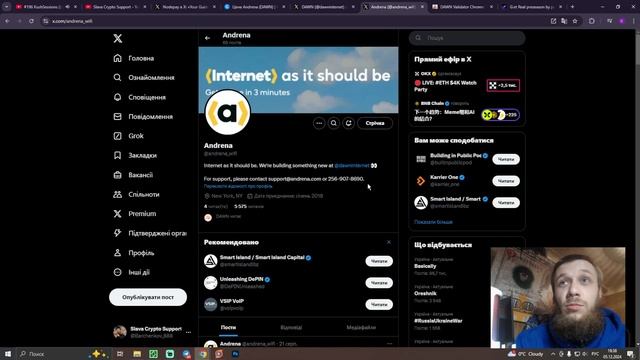Open Вакансії jobs section
This screenshot has height=360, width=640.
[x=133, y=175]
